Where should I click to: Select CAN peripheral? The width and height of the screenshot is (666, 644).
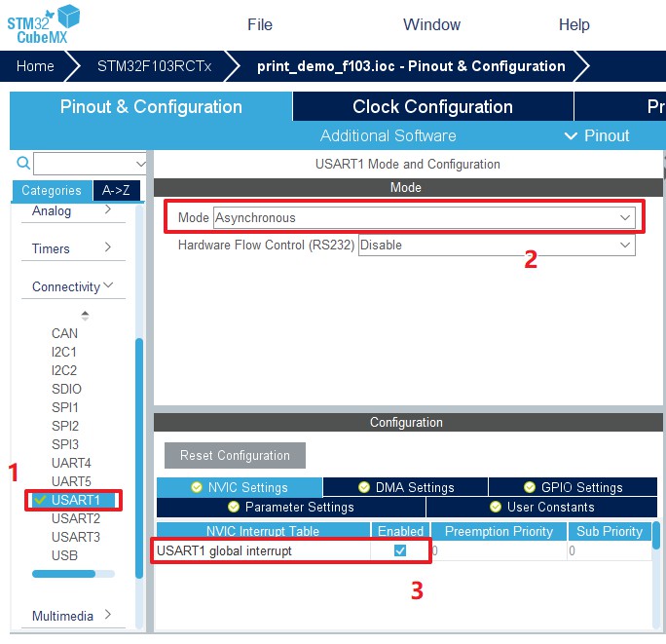coord(64,333)
